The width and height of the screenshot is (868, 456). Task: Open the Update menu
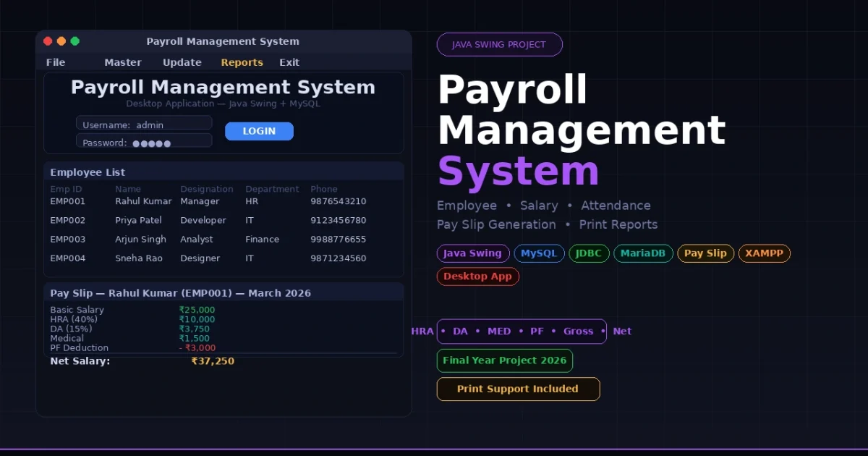[x=182, y=62]
